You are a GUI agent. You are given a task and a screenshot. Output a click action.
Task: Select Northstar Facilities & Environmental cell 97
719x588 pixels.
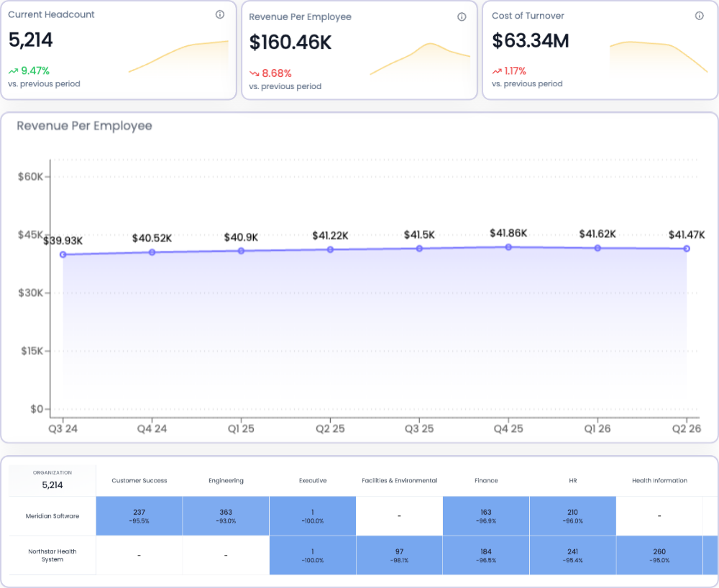[399, 556]
